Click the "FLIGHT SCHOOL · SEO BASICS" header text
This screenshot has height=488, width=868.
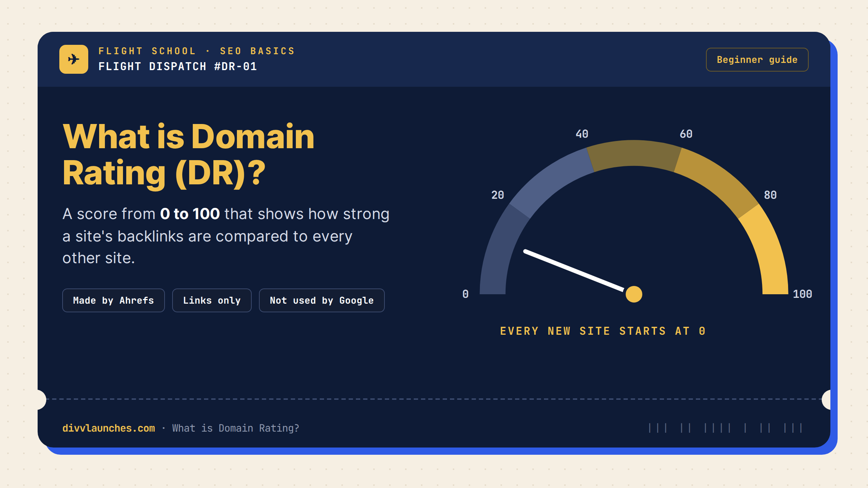197,51
